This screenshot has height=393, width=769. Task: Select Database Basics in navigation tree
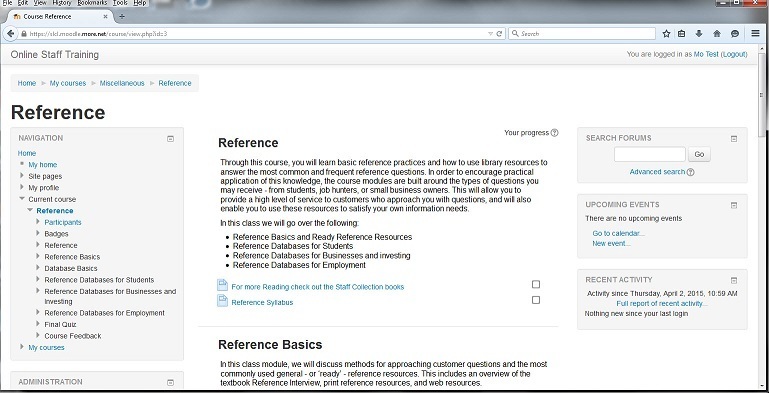click(x=71, y=268)
